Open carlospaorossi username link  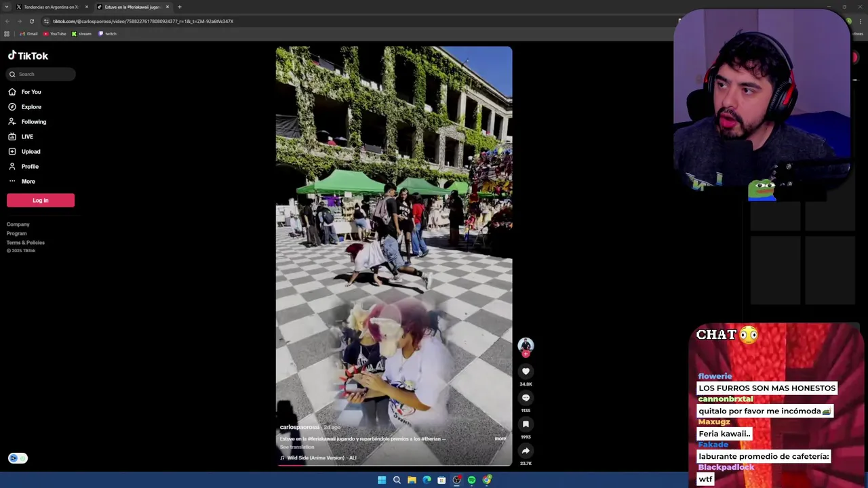pyautogui.click(x=299, y=427)
